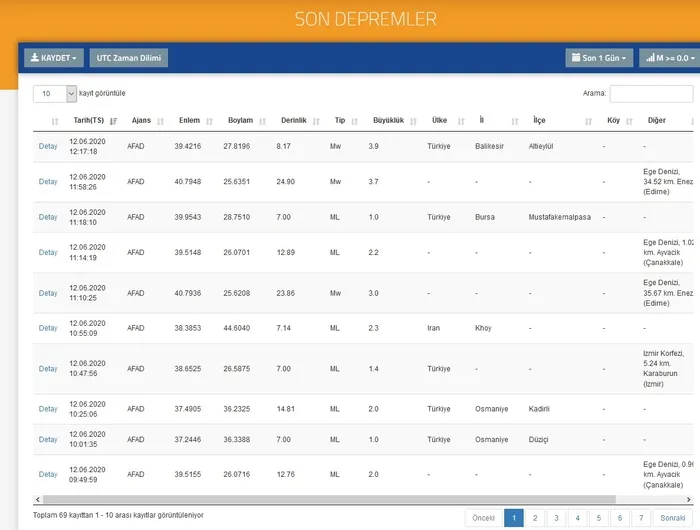Click the UTC Zaman Dilimi button
The width and height of the screenshot is (700, 530).
(x=129, y=58)
